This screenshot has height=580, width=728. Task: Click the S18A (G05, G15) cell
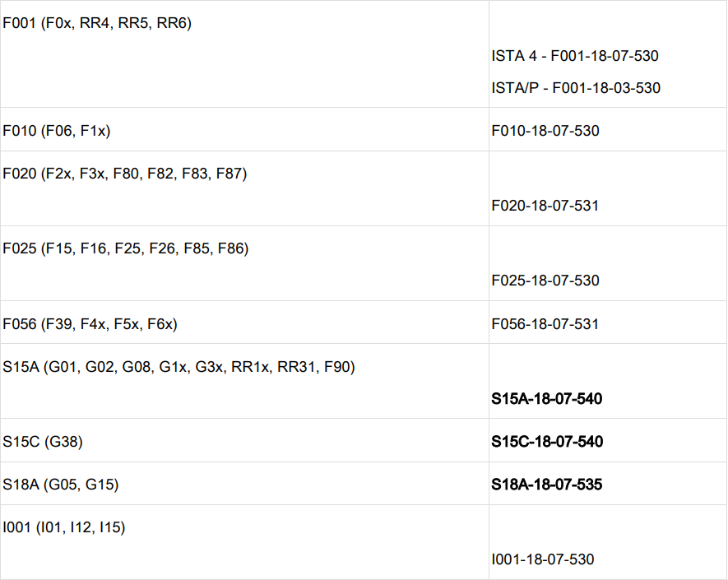click(x=61, y=485)
